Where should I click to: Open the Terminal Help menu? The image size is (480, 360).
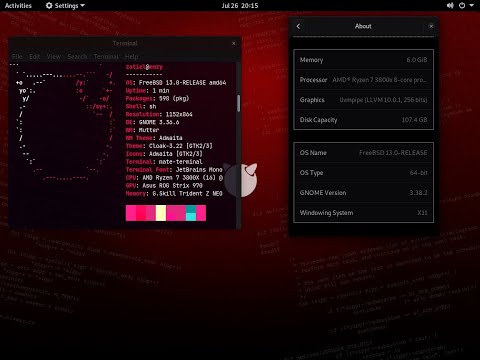(131, 57)
